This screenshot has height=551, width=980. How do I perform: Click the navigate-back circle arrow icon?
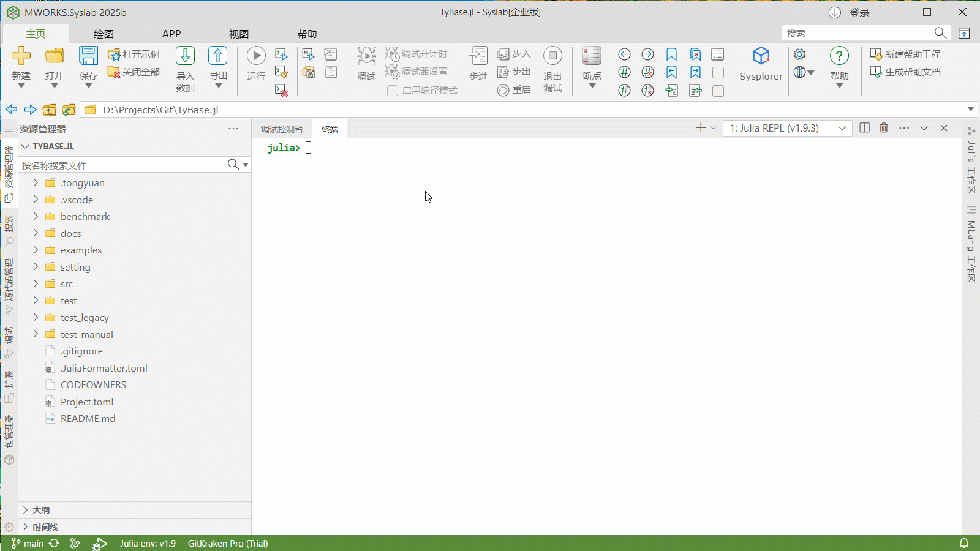pyautogui.click(x=624, y=54)
